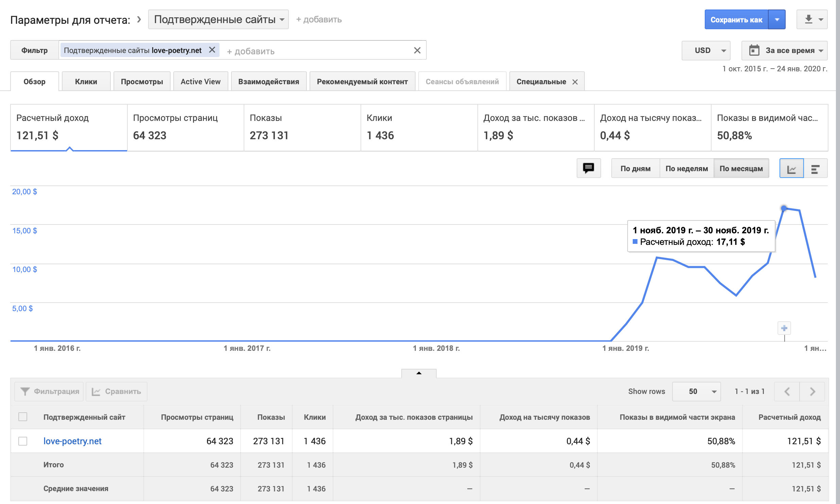Toggle the select-all header checkbox
The width and height of the screenshot is (840, 504).
pos(23,417)
